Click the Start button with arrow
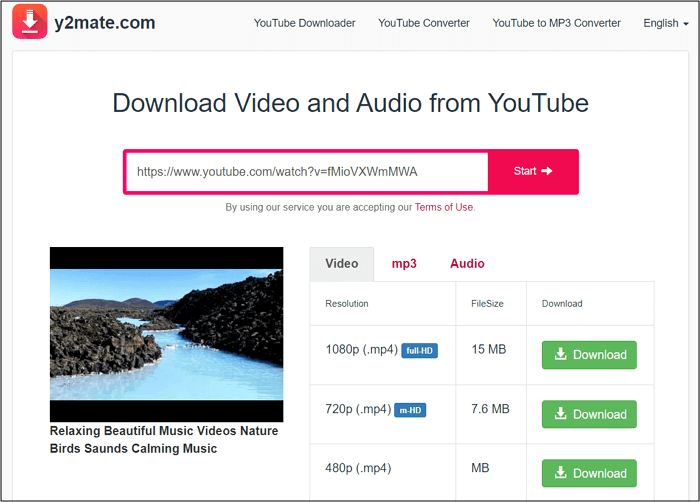Screen dimensions: 700x502 coord(533,172)
